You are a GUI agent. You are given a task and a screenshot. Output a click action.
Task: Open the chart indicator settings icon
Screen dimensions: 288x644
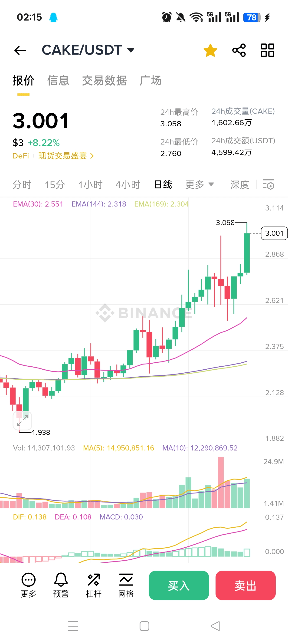pos(268,185)
